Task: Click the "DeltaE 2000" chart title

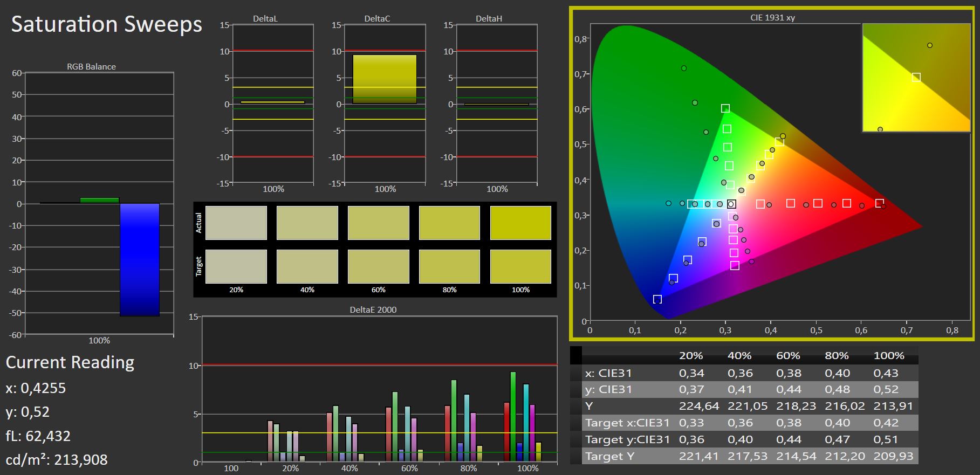Action: 373,310
